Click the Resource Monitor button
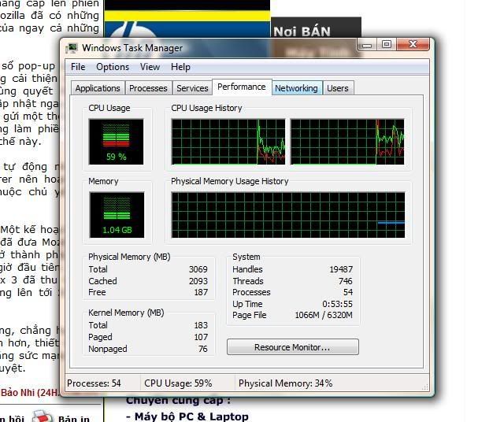 coord(292,347)
